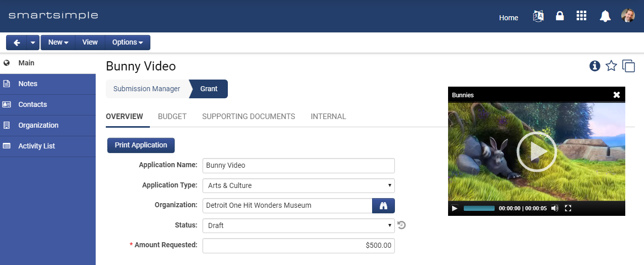Screen dimensions: 644x265
Task: Click the Submission Manager breadcrumb
Action: [x=147, y=89]
